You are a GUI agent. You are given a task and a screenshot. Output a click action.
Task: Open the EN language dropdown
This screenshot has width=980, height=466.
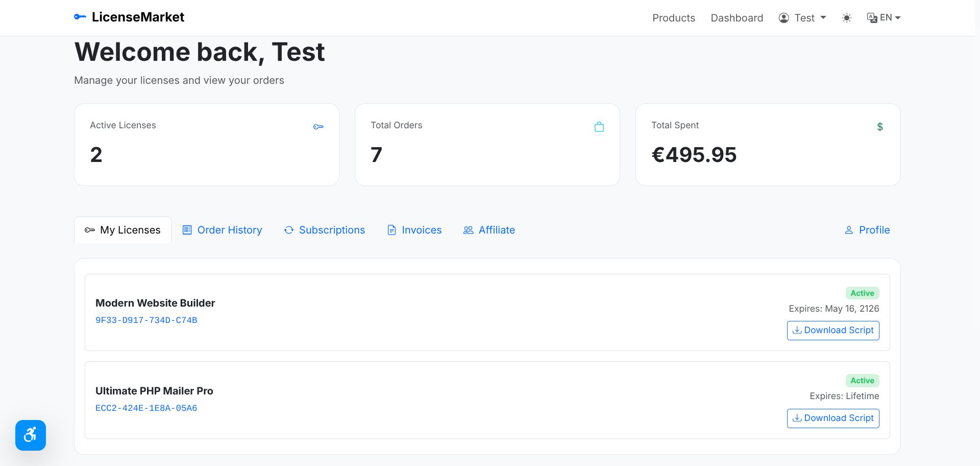884,18
